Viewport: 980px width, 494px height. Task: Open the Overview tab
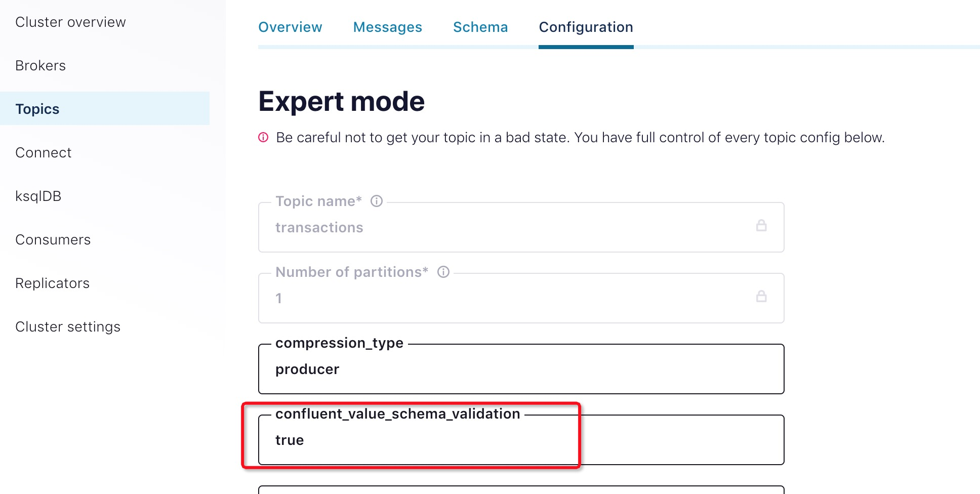click(290, 27)
